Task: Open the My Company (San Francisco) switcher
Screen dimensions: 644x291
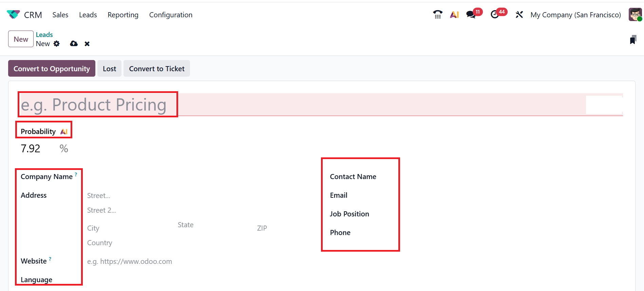Action: point(575,15)
